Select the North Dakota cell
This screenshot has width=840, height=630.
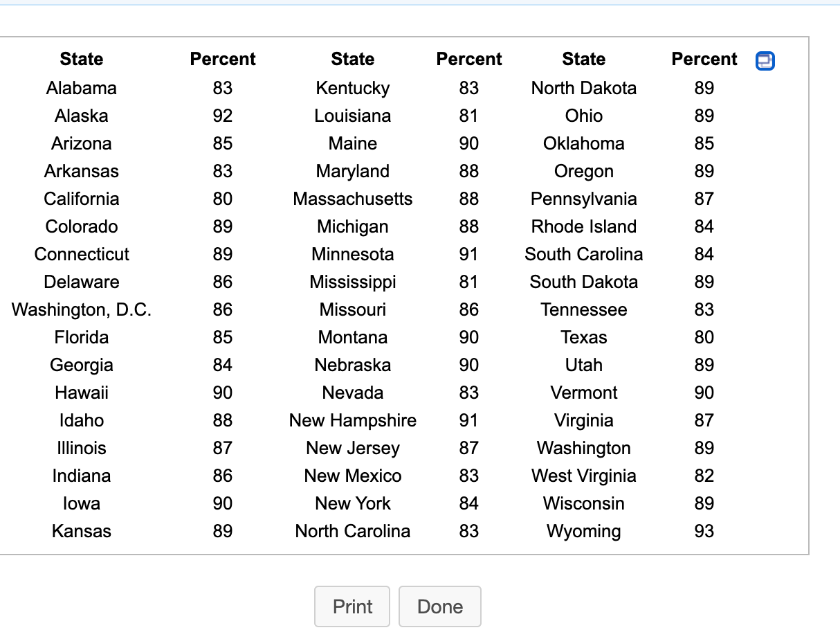583,88
